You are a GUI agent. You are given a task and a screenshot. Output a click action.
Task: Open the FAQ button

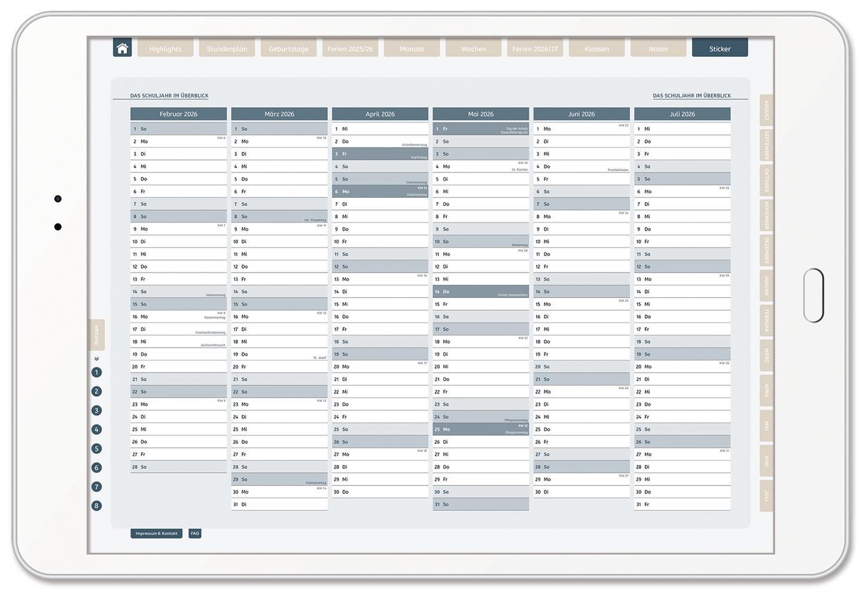(x=195, y=533)
